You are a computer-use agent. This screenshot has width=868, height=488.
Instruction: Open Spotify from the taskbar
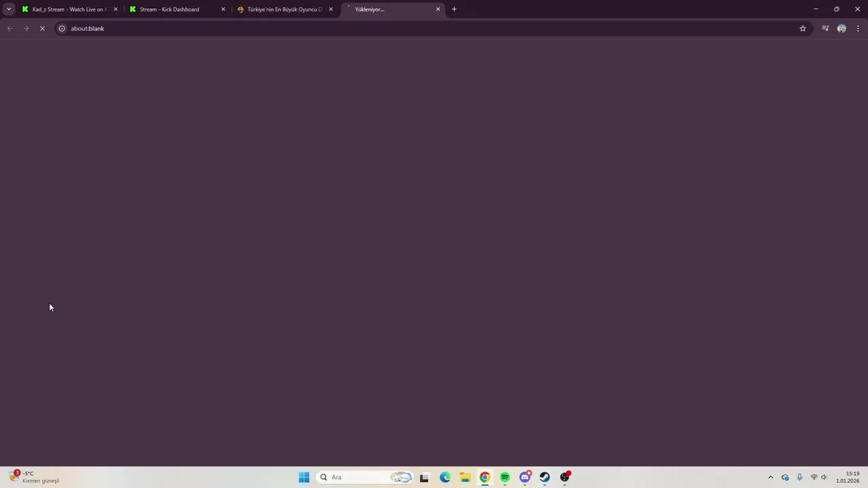click(x=505, y=477)
